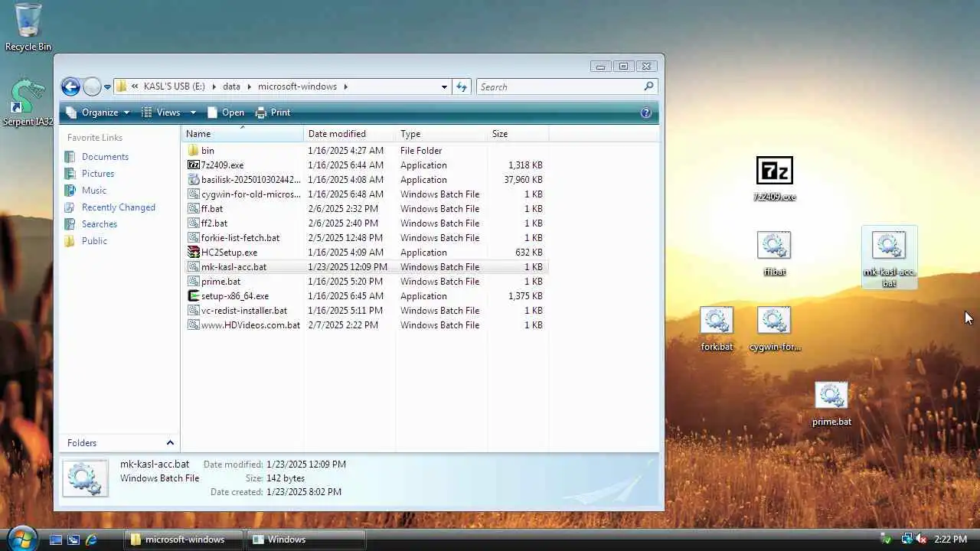Screen dimensions: 980x551
Task: Sort files by the Size column
Action: [x=518, y=134]
